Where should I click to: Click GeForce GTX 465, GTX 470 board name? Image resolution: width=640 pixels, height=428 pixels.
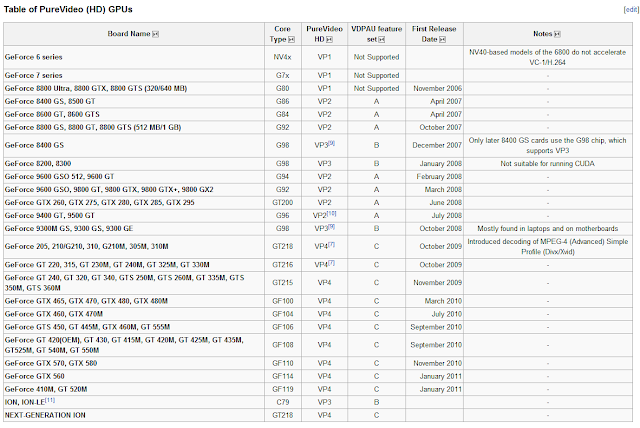(x=86, y=301)
